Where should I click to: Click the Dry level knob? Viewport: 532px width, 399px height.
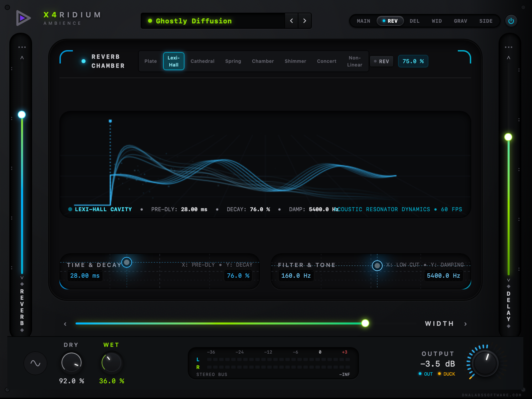click(x=72, y=363)
